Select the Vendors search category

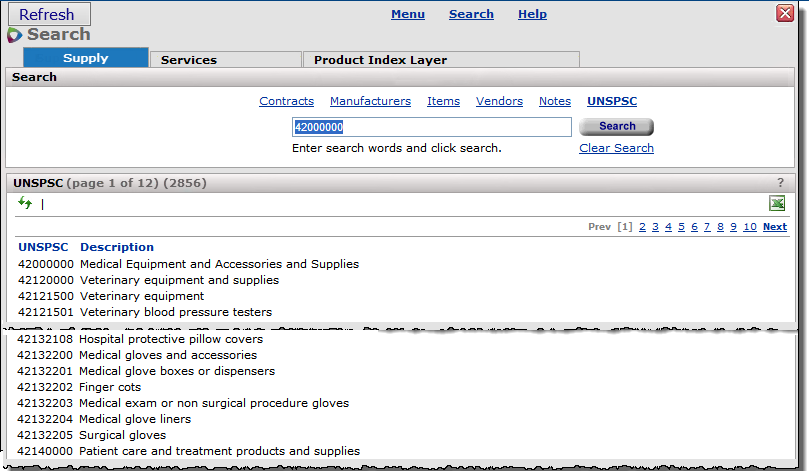[x=499, y=101]
